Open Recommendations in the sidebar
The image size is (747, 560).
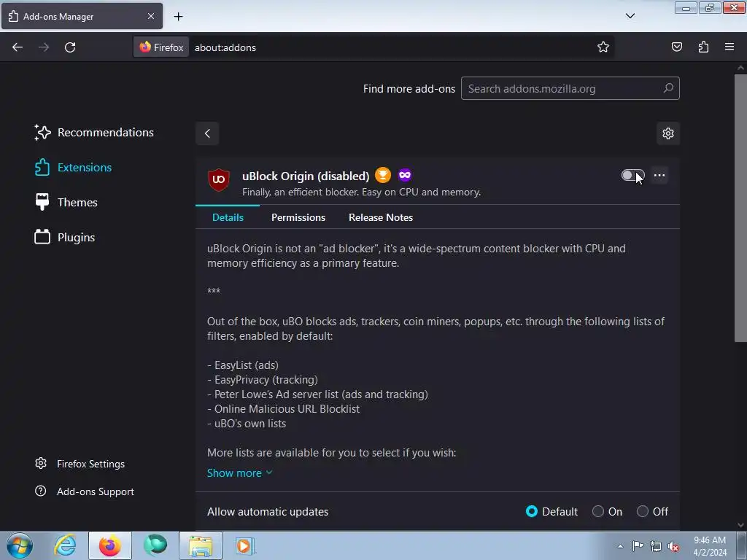[94, 133]
